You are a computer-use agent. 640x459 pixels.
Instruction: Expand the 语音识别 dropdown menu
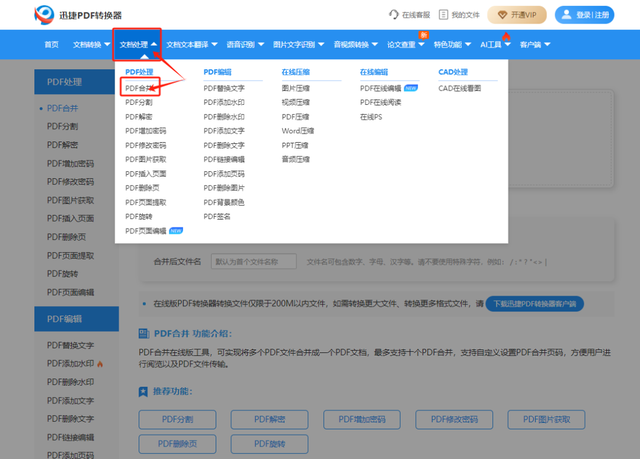click(x=245, y=44)
